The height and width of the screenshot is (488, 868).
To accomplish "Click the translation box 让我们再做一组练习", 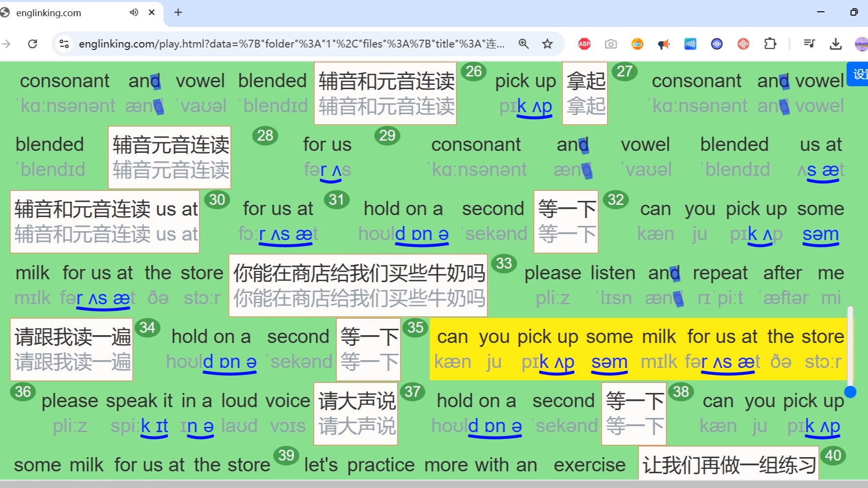I will (x=729, y=464).
